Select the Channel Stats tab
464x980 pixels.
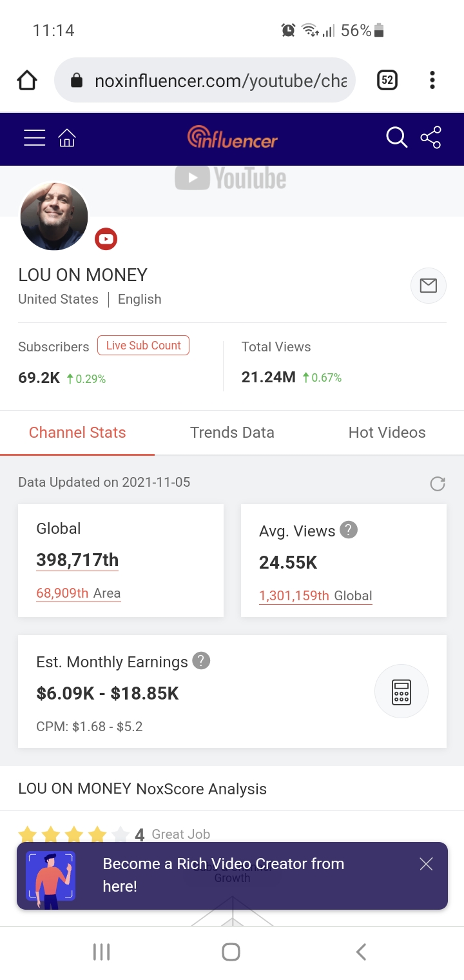tap(77, 433)
